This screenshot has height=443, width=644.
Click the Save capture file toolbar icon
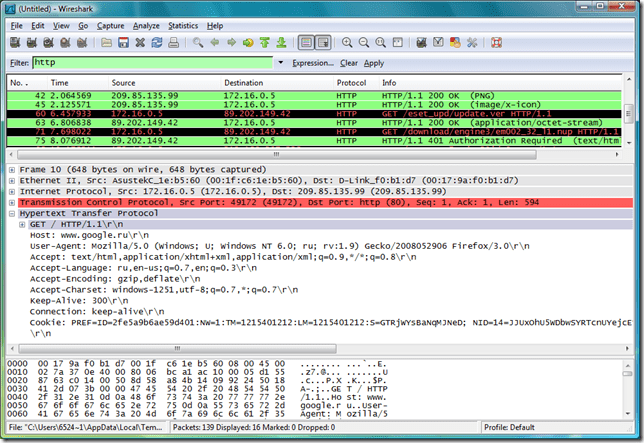(123, 42)
